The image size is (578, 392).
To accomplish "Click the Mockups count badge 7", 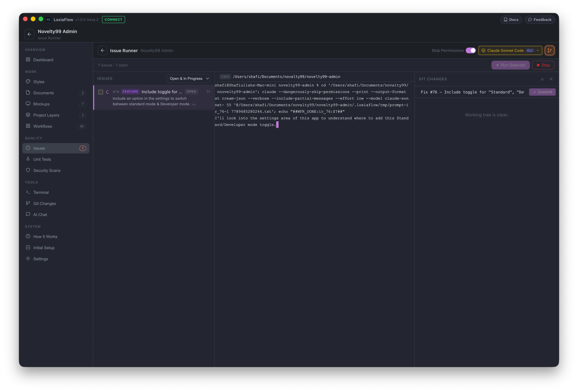I will [x=83, y=104].
